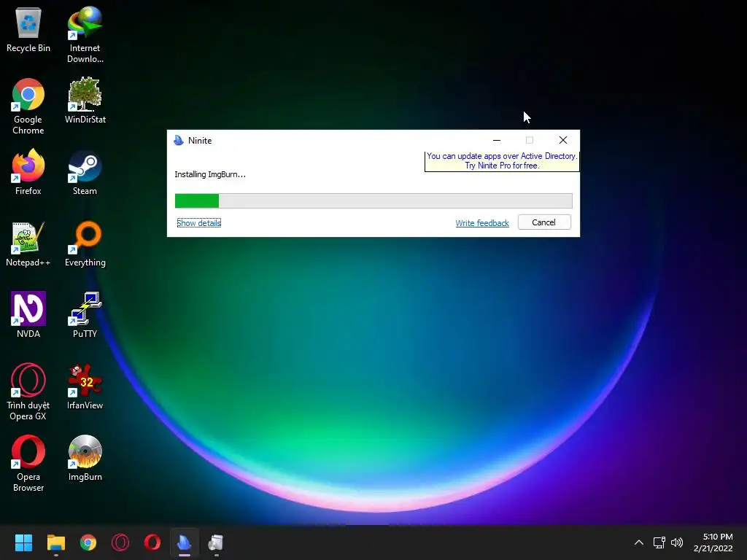The height and width of the screenshot is (560, 747).
Task: Select the Google Chrome desktop shortcut
Action: (28, 106)
